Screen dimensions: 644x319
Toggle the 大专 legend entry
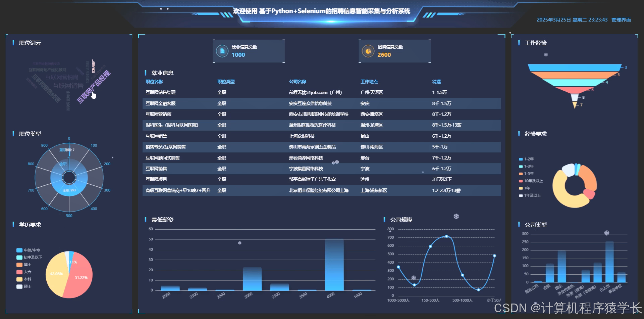coord(24,272)
